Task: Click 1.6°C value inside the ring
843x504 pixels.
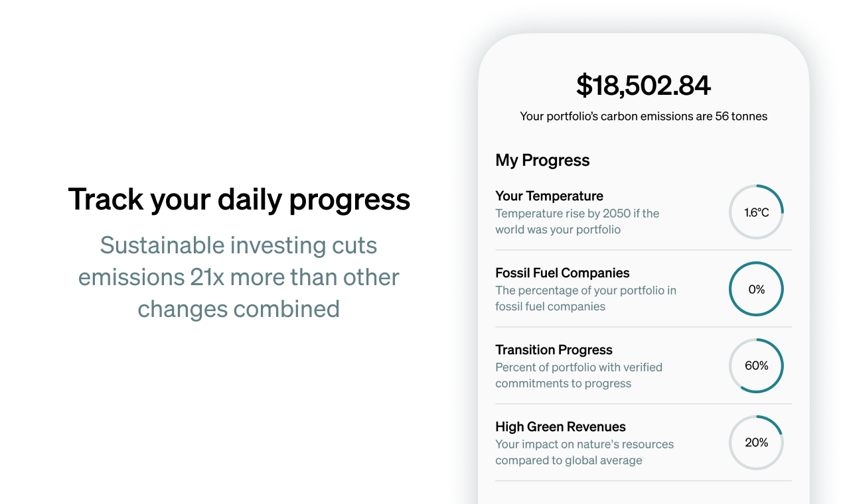Action: point(757,213)
